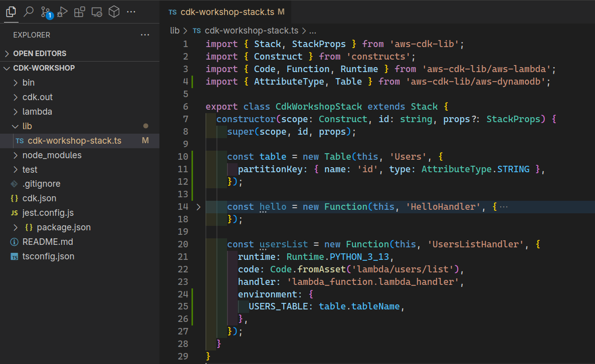Expand the package.json nested files
The image size is (595, 364).
click(x=16, y=227)
